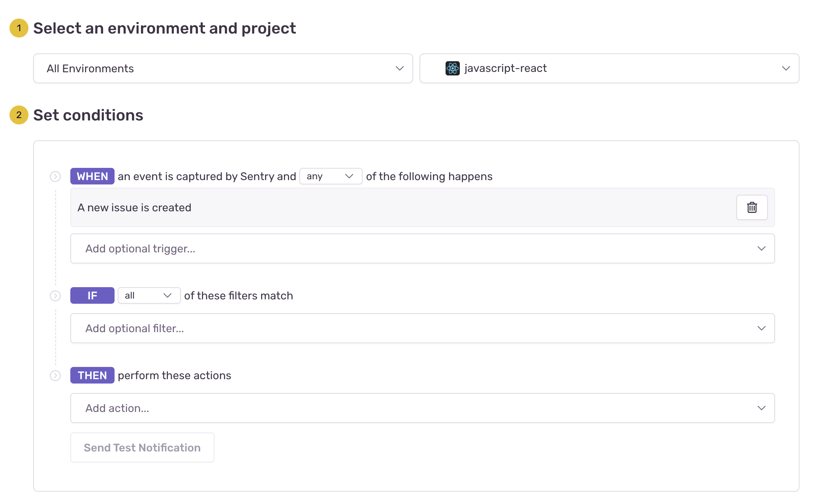Click the step 2 yellow badge
The width and height of the screenshot is (824, 504).
coord(19,115)
